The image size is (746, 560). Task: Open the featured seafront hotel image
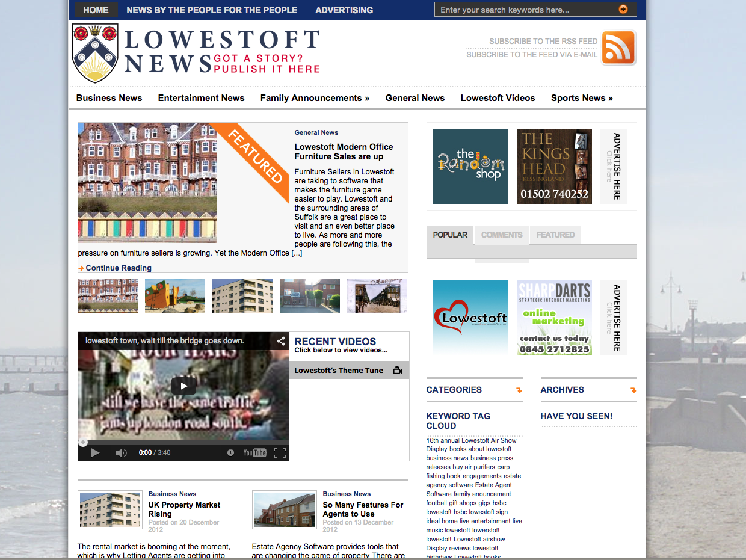tap(147, 183)
